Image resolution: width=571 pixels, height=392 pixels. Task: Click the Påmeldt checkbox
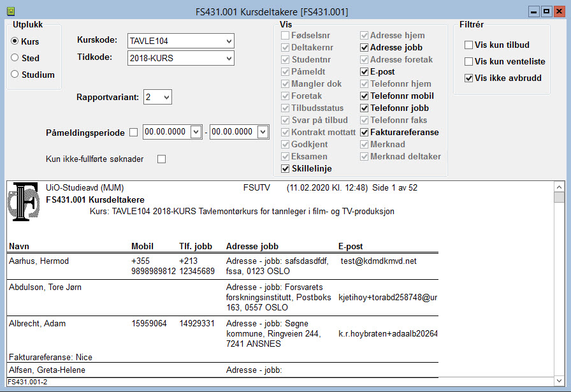(x=285, y=72)
